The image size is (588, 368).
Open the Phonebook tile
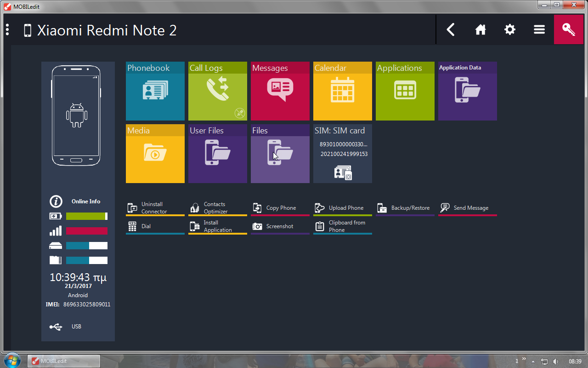click(x=155, y=91)
